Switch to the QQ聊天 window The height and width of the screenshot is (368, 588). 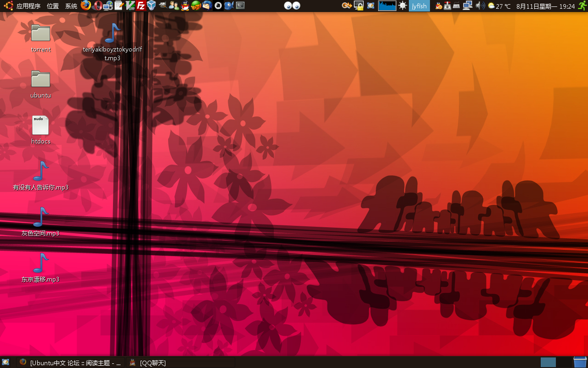(x=180, y=362)
